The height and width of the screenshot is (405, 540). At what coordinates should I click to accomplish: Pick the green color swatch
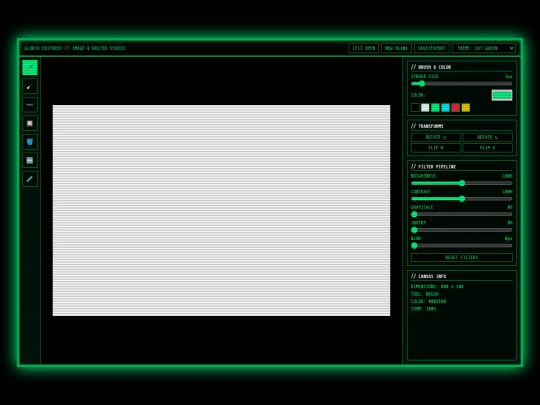[x=435, y=108]
